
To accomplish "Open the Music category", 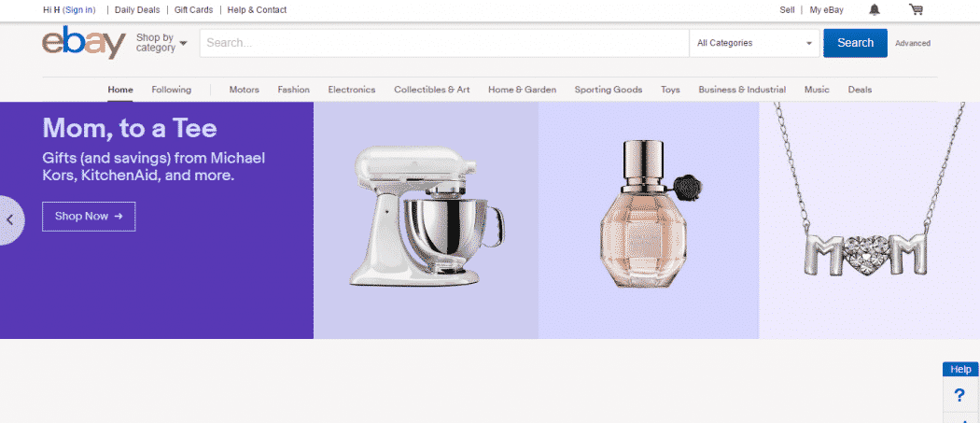I will 817,90.
